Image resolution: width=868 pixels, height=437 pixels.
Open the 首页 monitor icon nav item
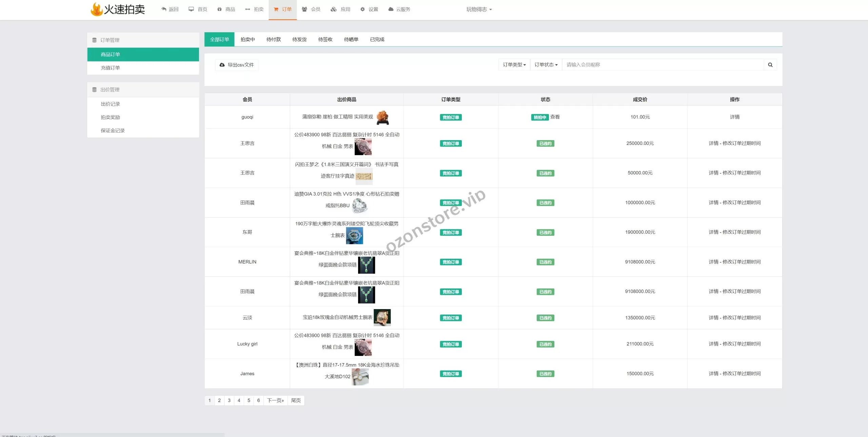(198, 9)
